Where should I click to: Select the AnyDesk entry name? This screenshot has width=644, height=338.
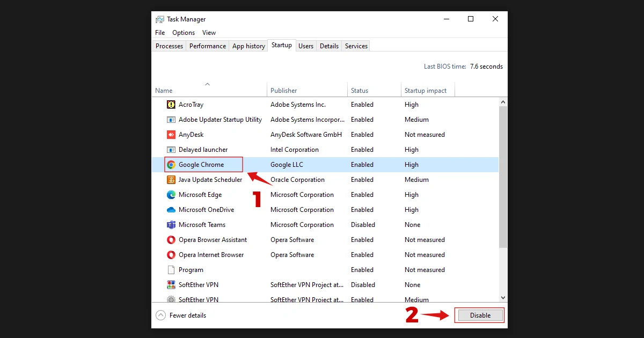191,135
